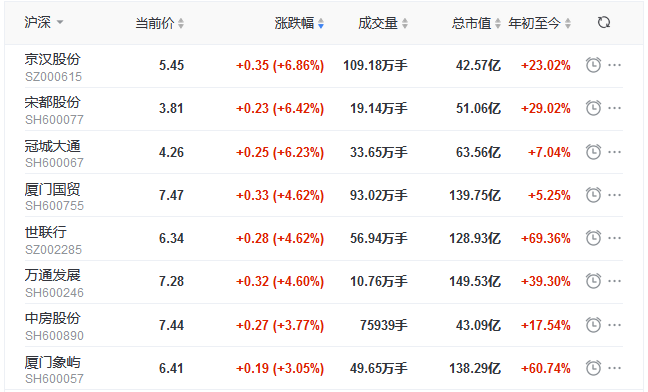This screenshot has width=648, height=392.
Task: Open stock 京汉股份
Action: point(52,59)
